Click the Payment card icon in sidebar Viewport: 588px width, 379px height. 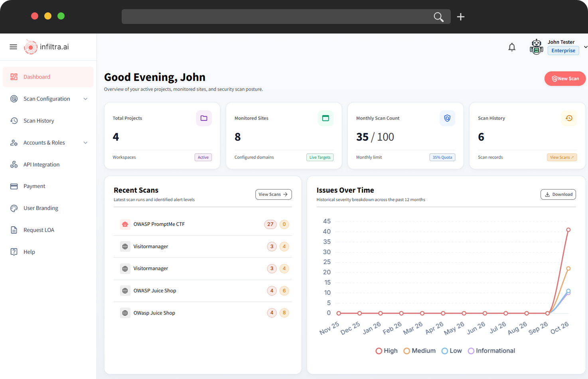tap(14, 186)
